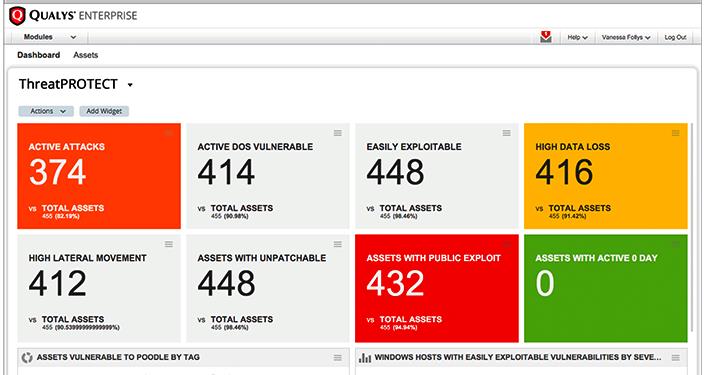707x375 pixels.
Task: Click the Assets Vulnerable to Poodle by Tag title
Action: [x=118, y=357]
